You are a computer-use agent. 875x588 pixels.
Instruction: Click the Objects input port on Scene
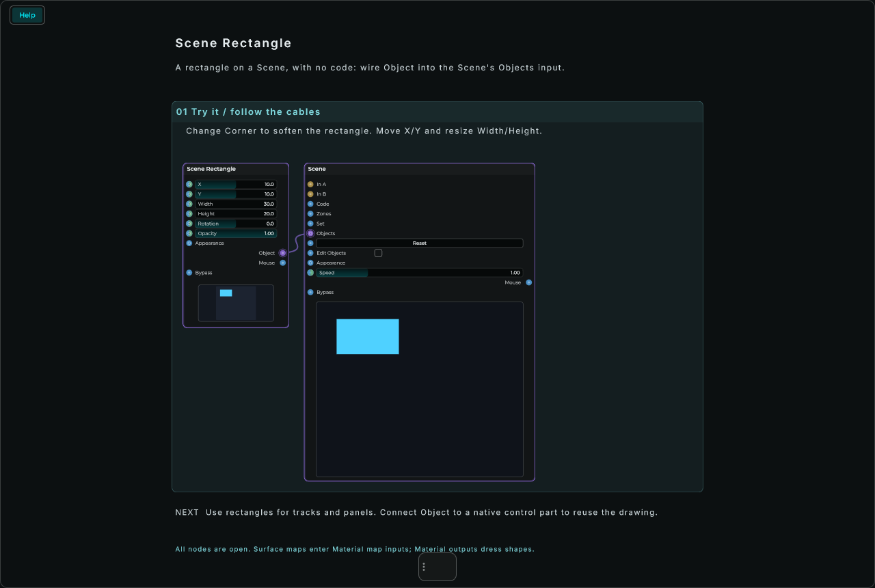(x=310, y=234)
